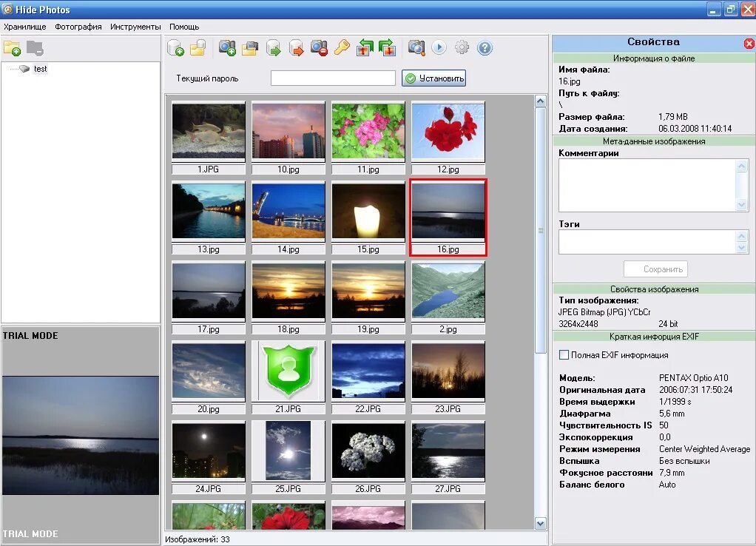Select the 13.jpg thumbnail
This screenshot has width=756, height=546.
[209, 211]
